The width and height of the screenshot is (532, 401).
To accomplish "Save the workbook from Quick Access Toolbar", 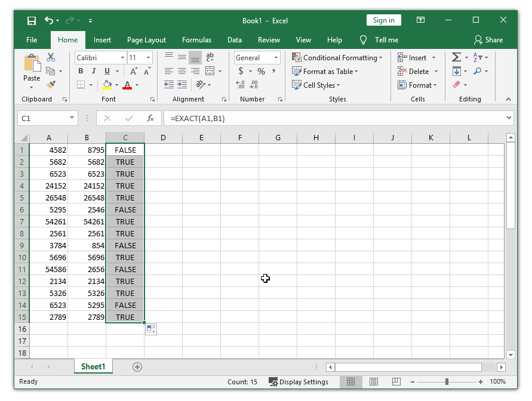I will 32,20.
